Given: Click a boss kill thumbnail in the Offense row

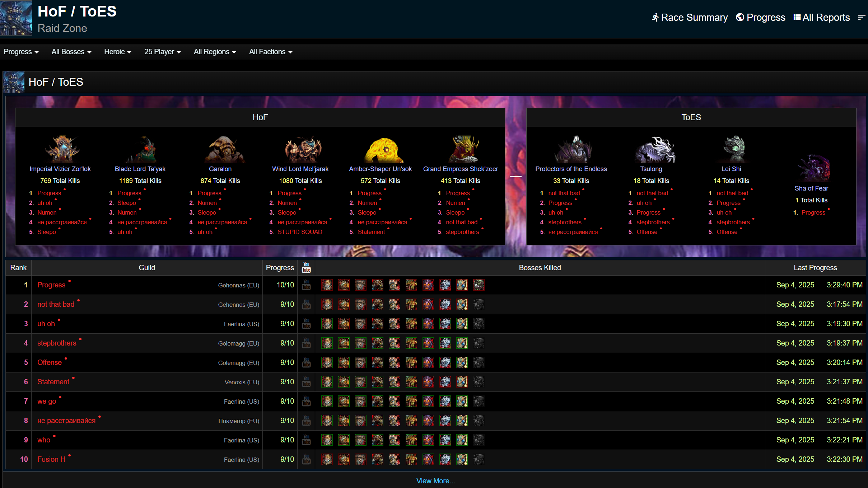Looking at the screenshot, I should [x=327, y=362].
